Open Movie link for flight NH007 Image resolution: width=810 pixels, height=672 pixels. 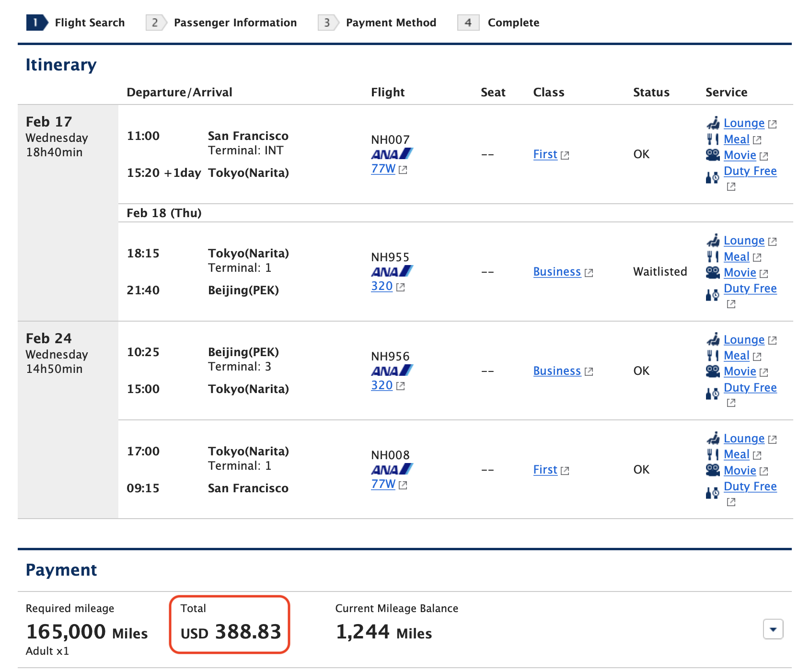coord(740,155)
